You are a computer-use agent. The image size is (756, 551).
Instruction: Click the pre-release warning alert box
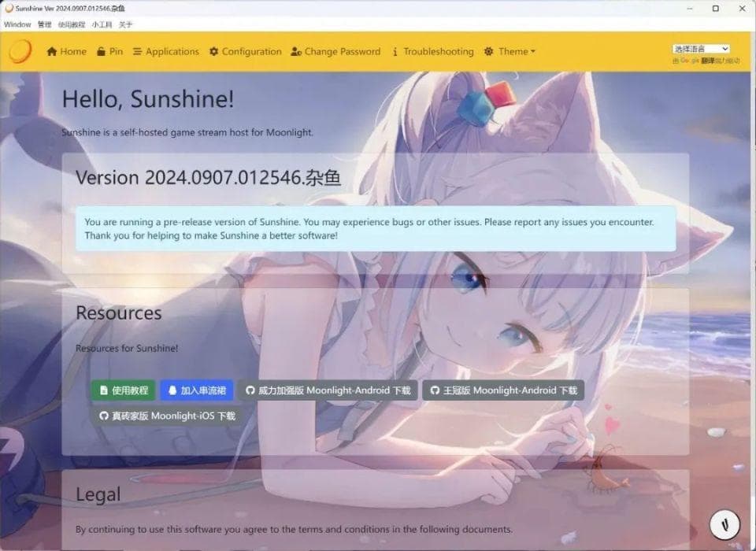tap(376, 228)
